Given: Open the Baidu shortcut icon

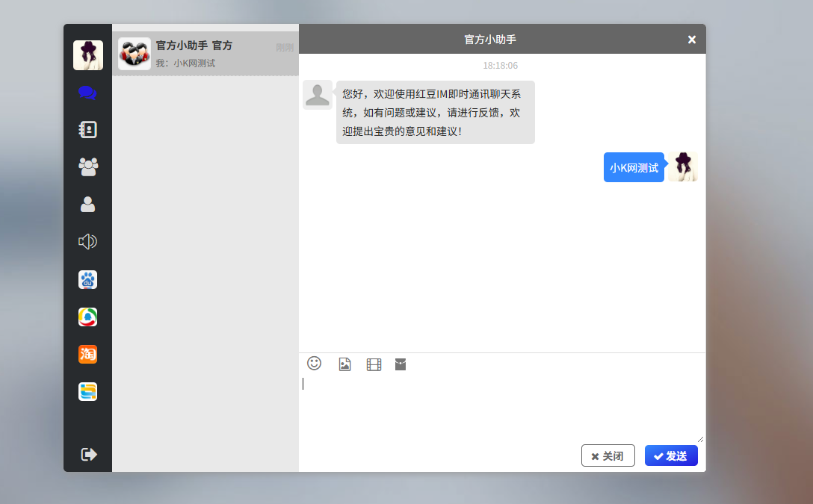Looking at the screenshot, I should pyautogui.click(x=87, y=280).
